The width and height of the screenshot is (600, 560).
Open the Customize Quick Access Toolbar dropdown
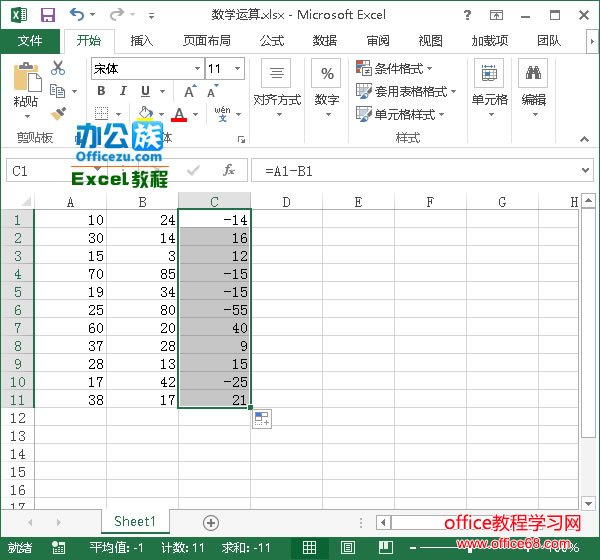tap(152, 16)
